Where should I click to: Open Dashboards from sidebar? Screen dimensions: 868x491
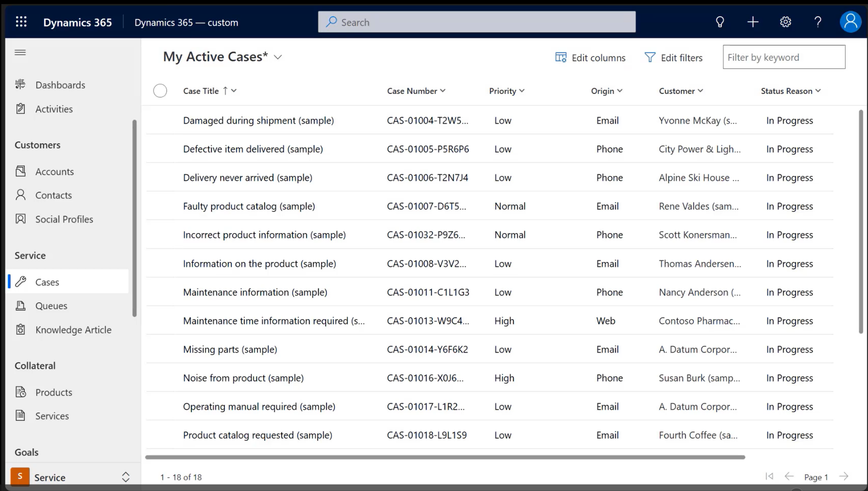tap(60, 84)
